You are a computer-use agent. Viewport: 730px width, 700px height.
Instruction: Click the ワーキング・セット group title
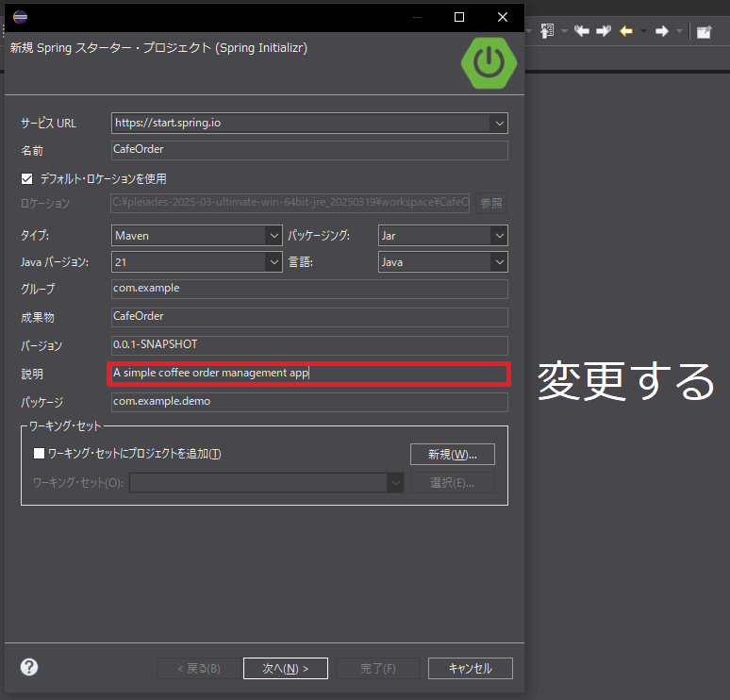point(65,425)
